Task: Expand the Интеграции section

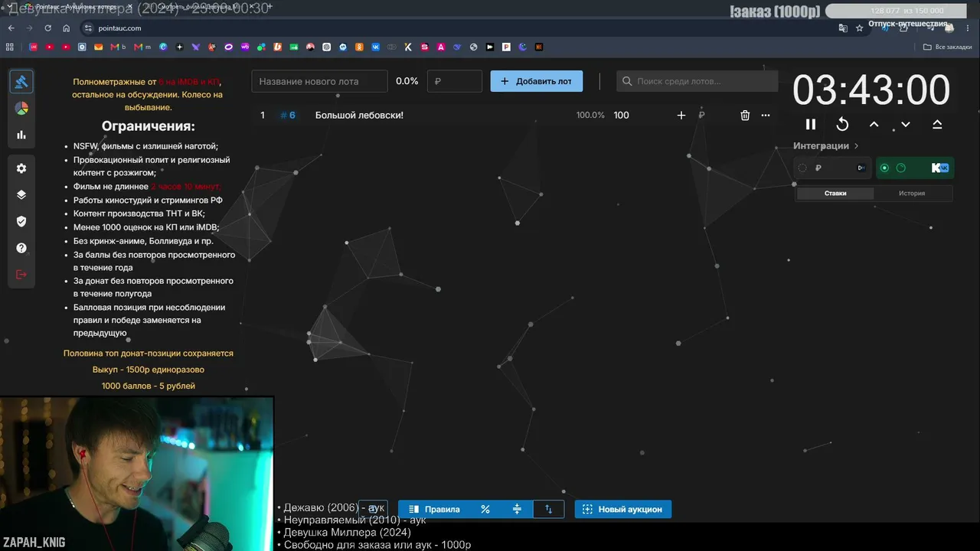Action: (826, 145)
